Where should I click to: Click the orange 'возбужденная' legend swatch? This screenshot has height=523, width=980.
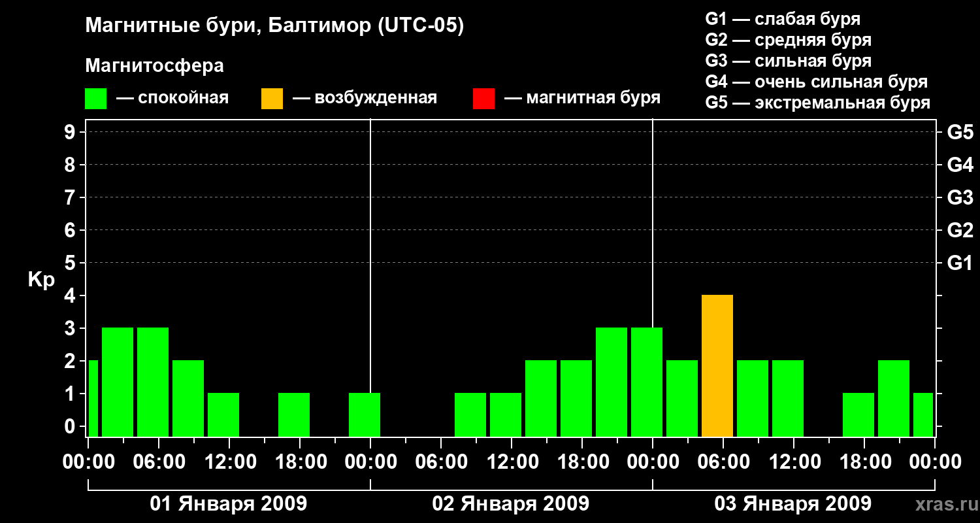click(272, 99)
